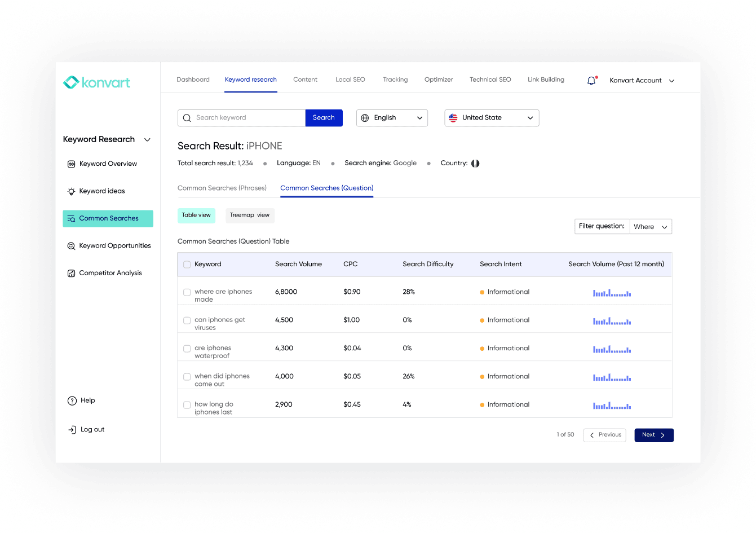Open the Technical SEO menu item
Screen dimensions: 756x533
click(490, 80)
